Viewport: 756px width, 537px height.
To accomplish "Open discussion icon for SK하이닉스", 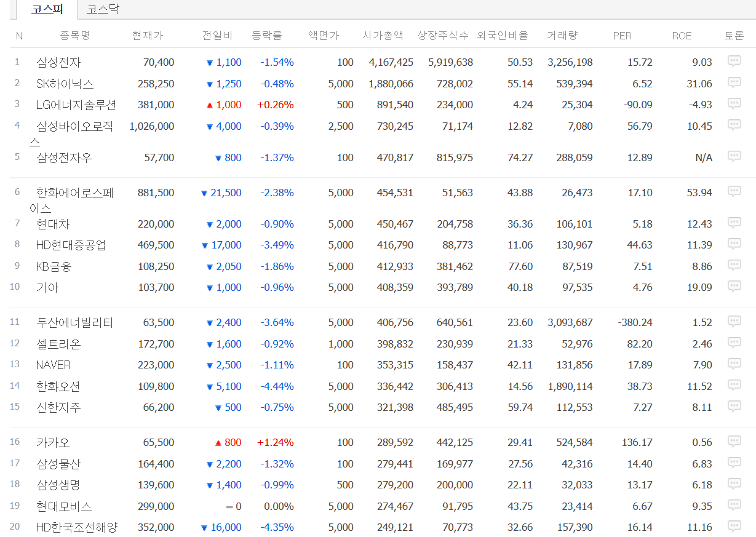I will point(734,83).
